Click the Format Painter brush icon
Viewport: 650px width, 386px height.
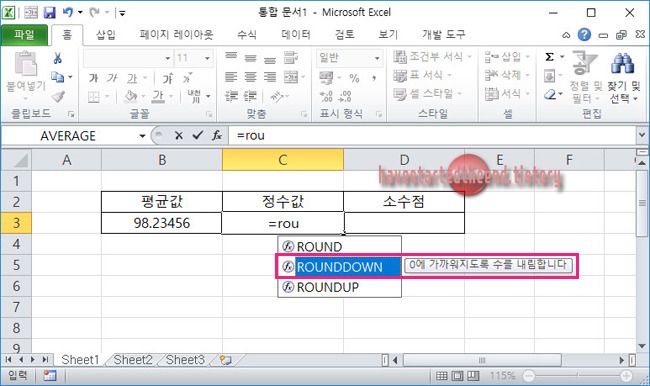click(x=58, y=96)
